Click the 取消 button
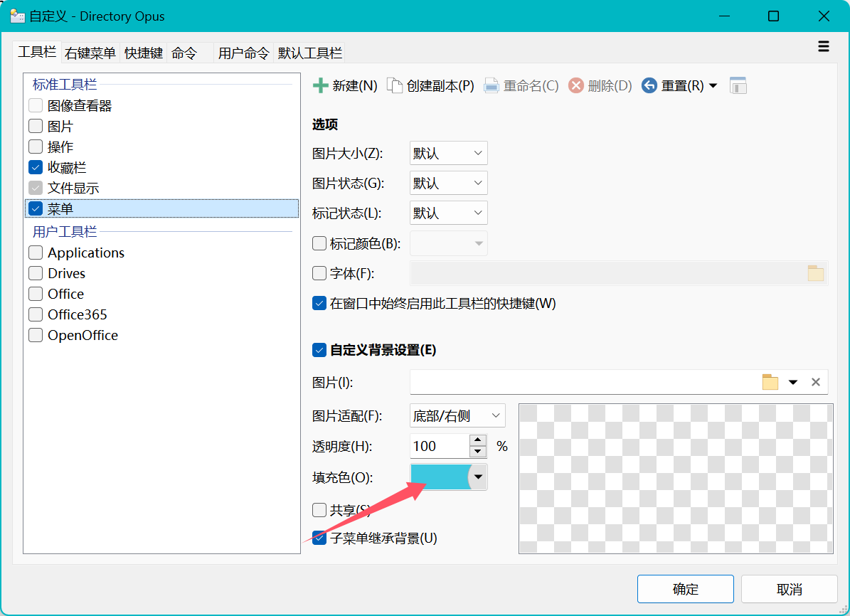This screenshot has height=616, width=850. (x=789, y=589)
